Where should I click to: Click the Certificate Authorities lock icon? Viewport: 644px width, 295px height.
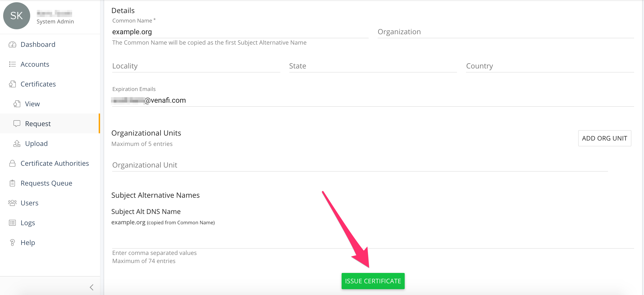pyautogui.click(x=12, y=163)
